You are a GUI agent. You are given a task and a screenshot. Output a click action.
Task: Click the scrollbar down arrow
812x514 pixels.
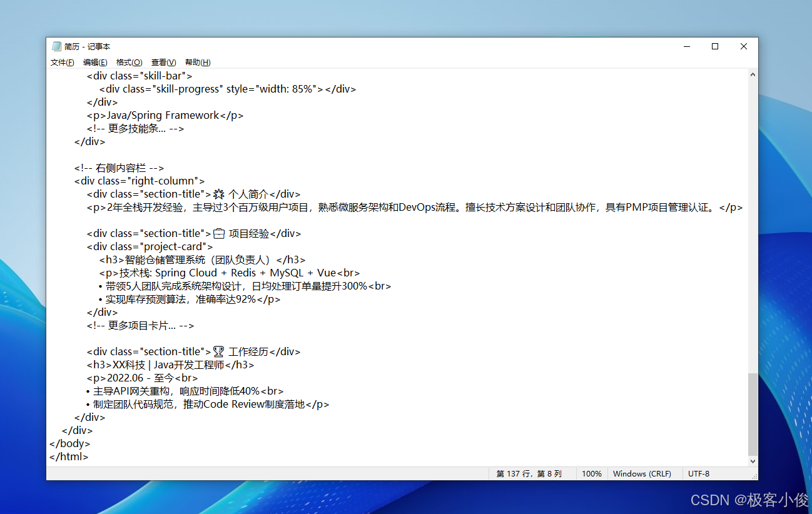point(753,461)
